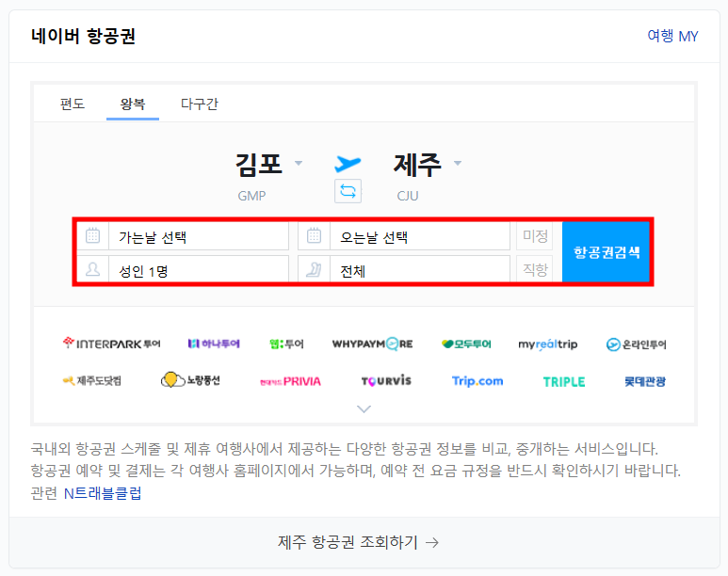Viewport: 728px width, 576px height.
Task: Open 웹투어 logo
Action: [286, 344]
